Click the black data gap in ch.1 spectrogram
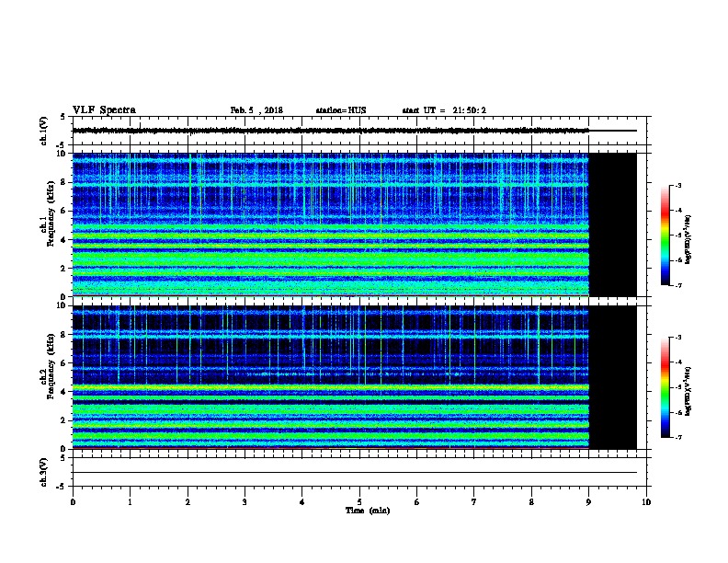Viewport: 728px width, 563px height. click(612, 224)
